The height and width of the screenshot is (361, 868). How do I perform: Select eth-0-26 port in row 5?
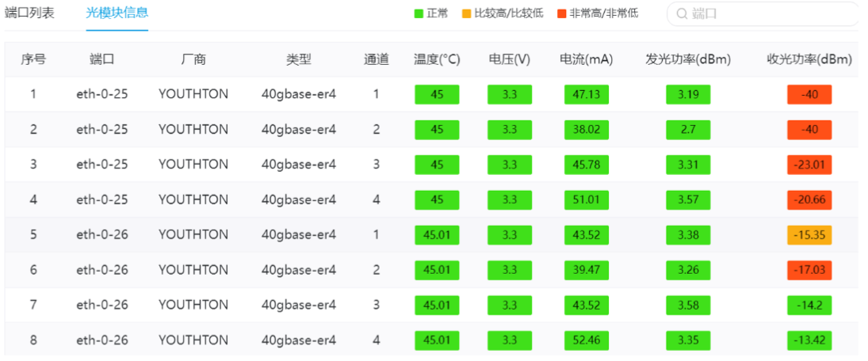pyautogui.click(x=101, y=235)
